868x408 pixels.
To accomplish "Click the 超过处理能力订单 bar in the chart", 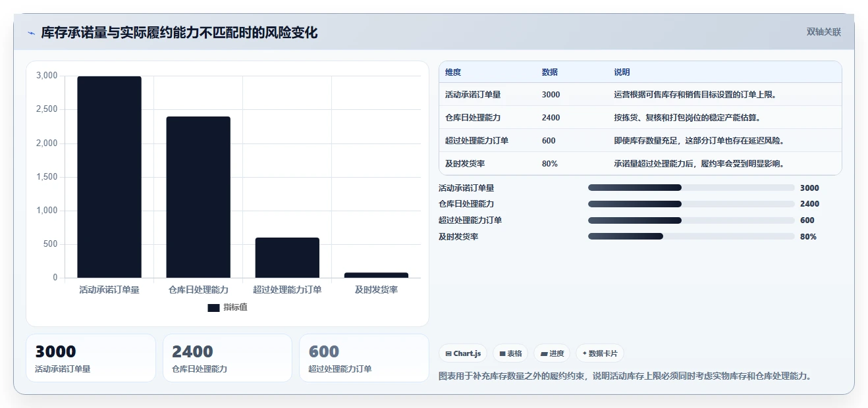I will 287,258.
